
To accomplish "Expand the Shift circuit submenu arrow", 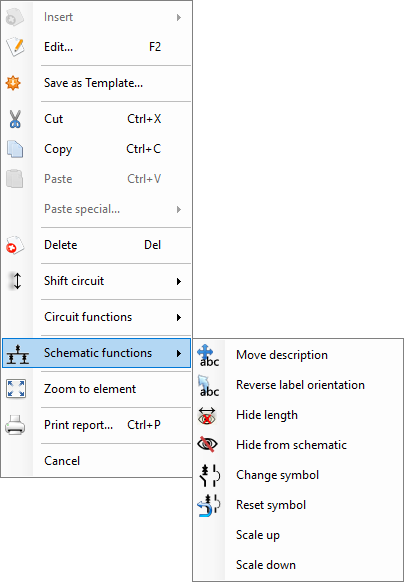I will (179, 281).
